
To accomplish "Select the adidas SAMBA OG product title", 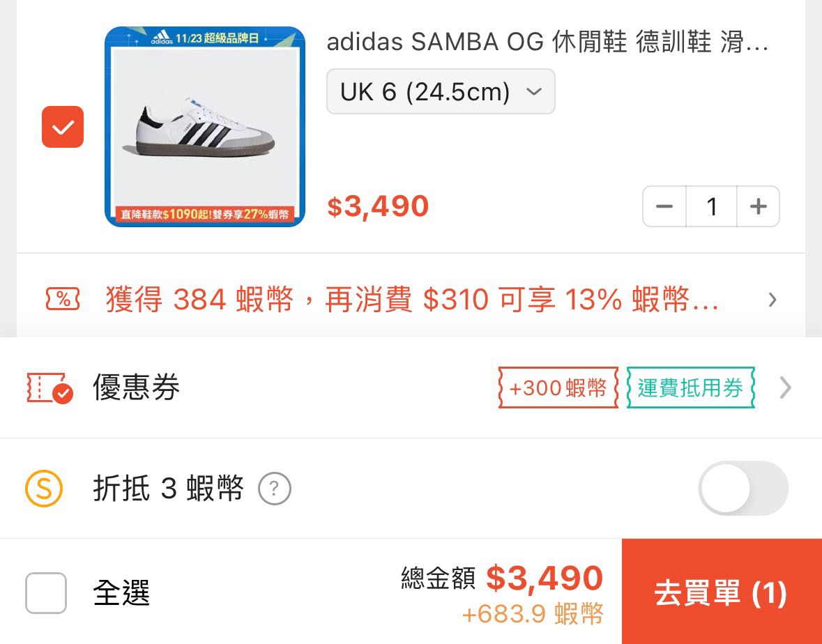I will 547,41.
